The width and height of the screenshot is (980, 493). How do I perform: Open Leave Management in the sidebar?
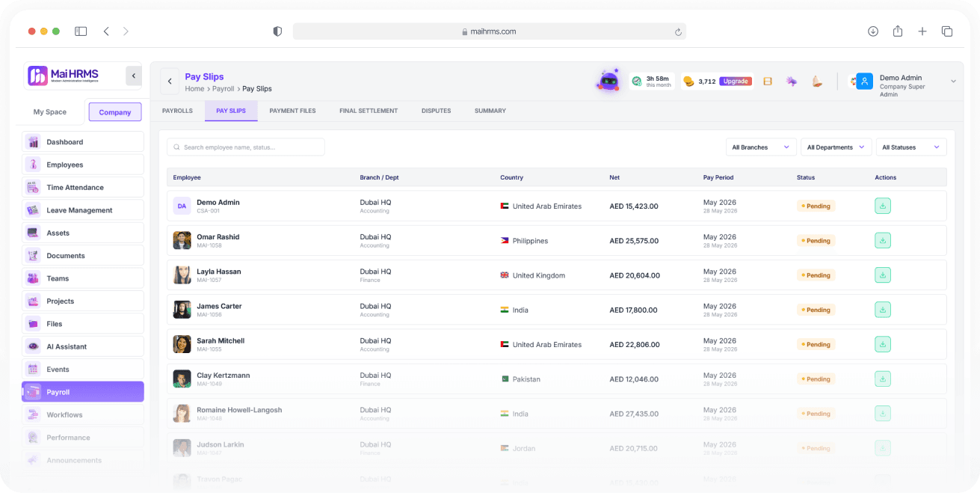(83, 210)
